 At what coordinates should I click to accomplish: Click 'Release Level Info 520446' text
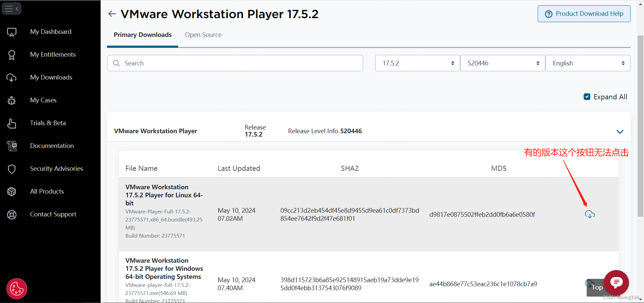click(x=325, y=131)
